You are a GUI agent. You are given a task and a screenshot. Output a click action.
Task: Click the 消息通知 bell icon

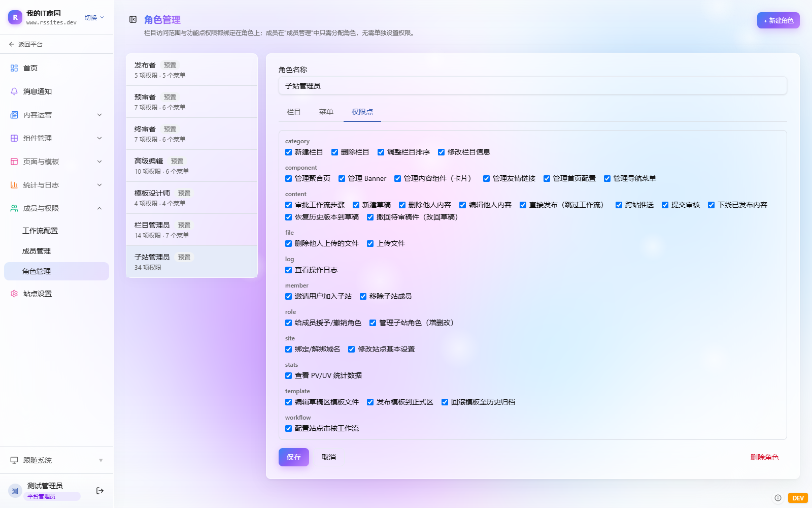[x=14, y=91]
